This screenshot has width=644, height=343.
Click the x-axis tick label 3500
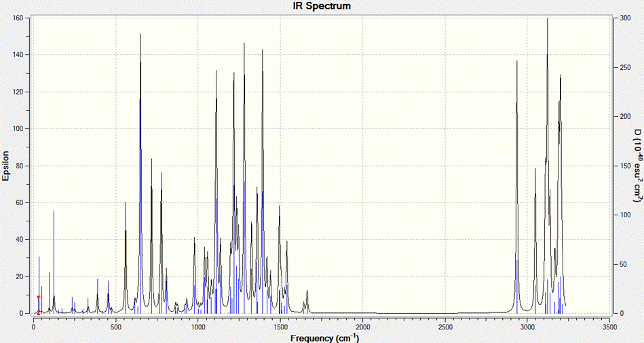[610, 327]
